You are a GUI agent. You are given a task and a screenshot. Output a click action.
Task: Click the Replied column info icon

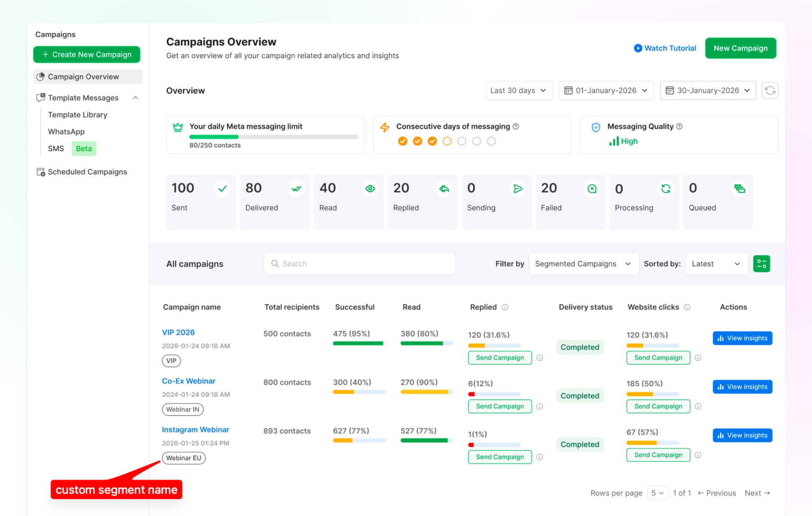tap(505, 307)
